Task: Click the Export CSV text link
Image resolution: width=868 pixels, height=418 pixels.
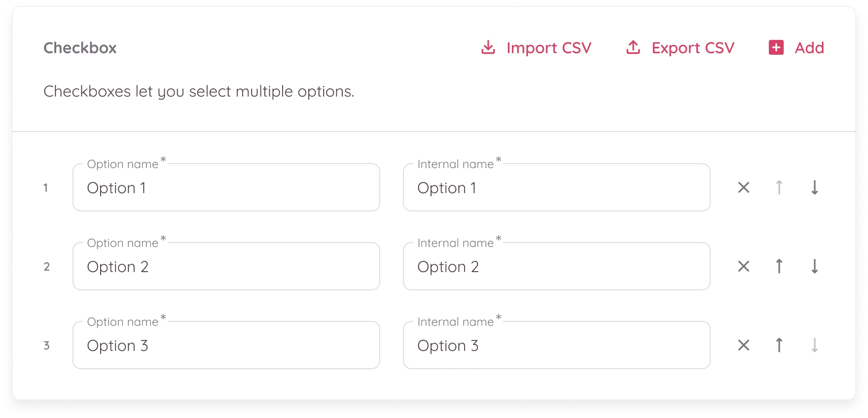Action: pyautogui.click(x=692, y=48)
